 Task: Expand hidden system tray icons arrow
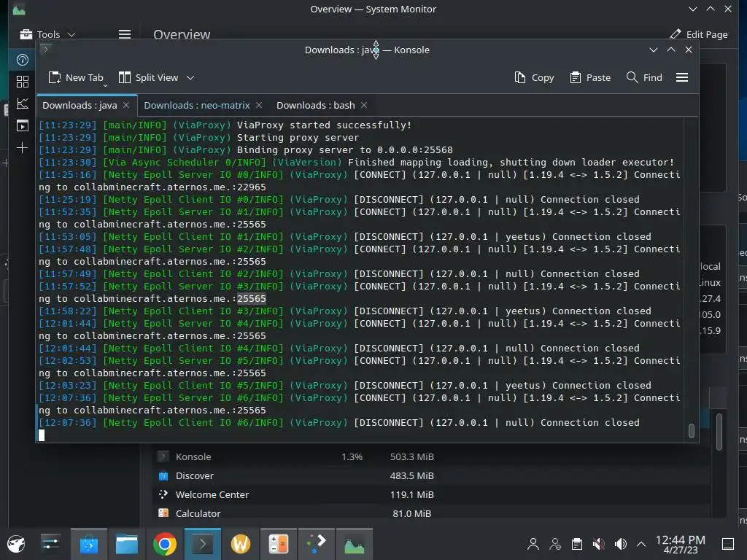(641, 544)
